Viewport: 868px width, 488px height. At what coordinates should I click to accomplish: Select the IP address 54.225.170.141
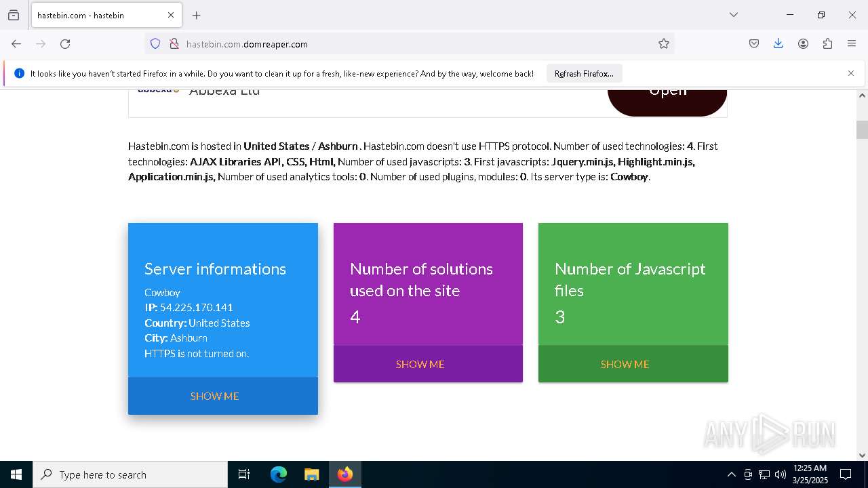(x=197, y=307)
